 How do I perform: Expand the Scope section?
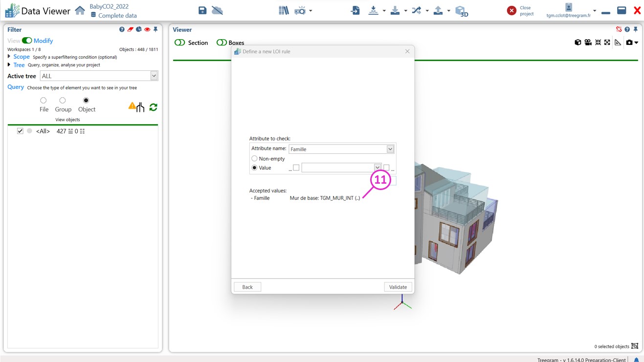[9, 57]
